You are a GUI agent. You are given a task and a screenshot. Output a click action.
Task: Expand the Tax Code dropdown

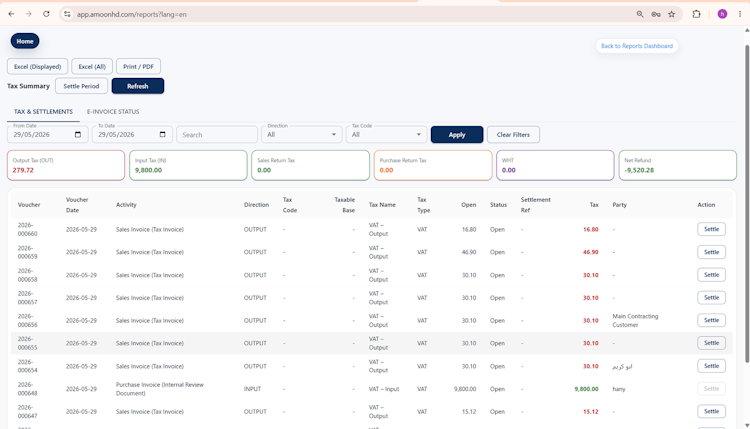(x=386, y=134)
